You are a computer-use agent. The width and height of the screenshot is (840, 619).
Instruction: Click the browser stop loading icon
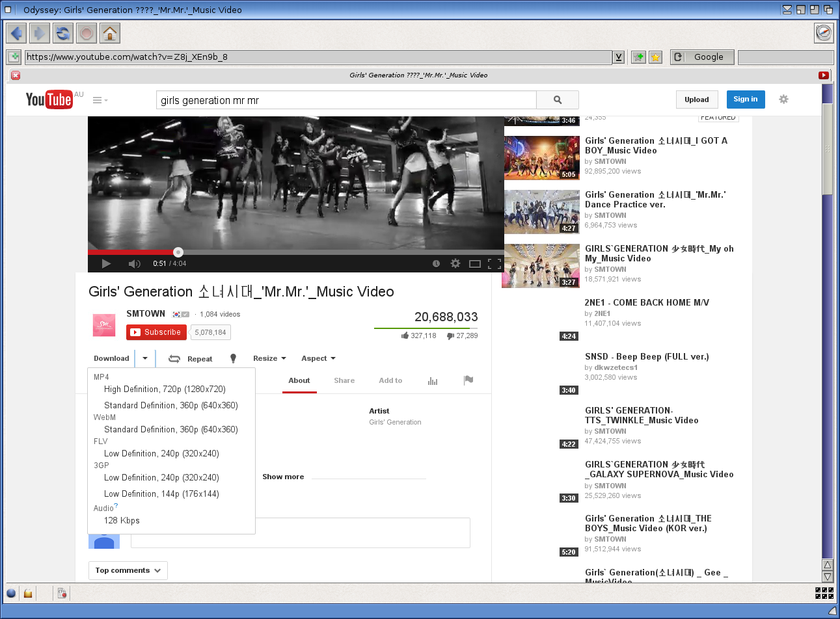(x=87, y=33)
